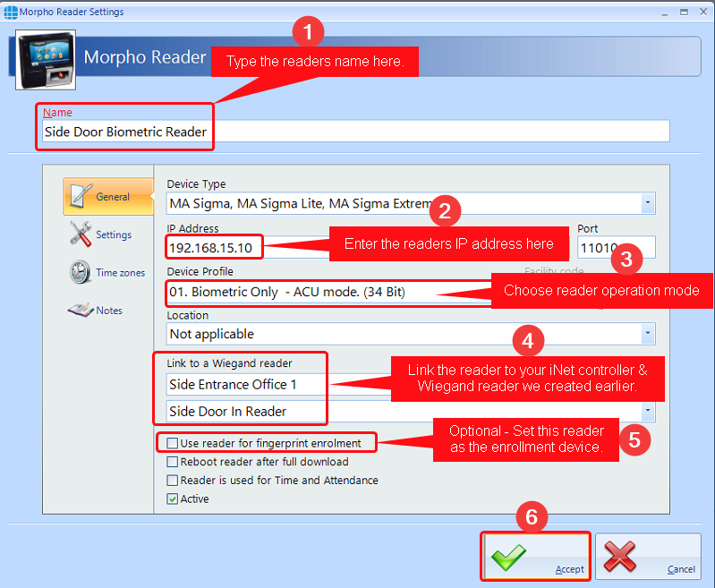The height and width of the screenshot is (588, 715).
Task: Click the app icon in the title bar
Action: pos(11,13)
